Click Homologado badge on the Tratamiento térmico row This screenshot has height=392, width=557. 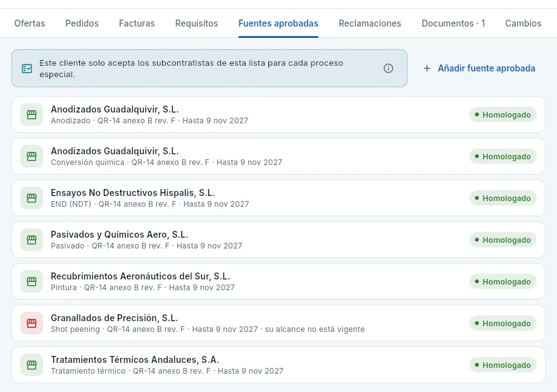(503, 365)
